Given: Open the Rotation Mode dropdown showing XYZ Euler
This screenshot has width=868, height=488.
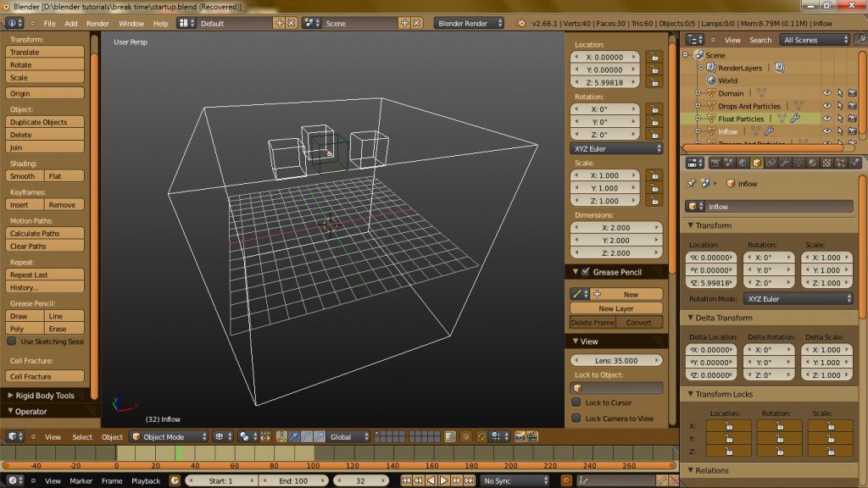Looking at the screenshot, I should click(797, 298).
